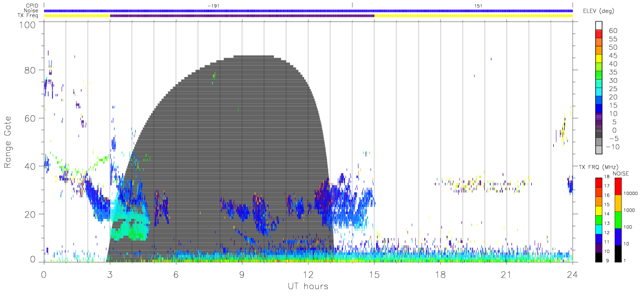Image resolution: width=644 pixels, height=297 pixels.
Task: Click the 21 tick on UT hours axis
Action: [507, 275]
